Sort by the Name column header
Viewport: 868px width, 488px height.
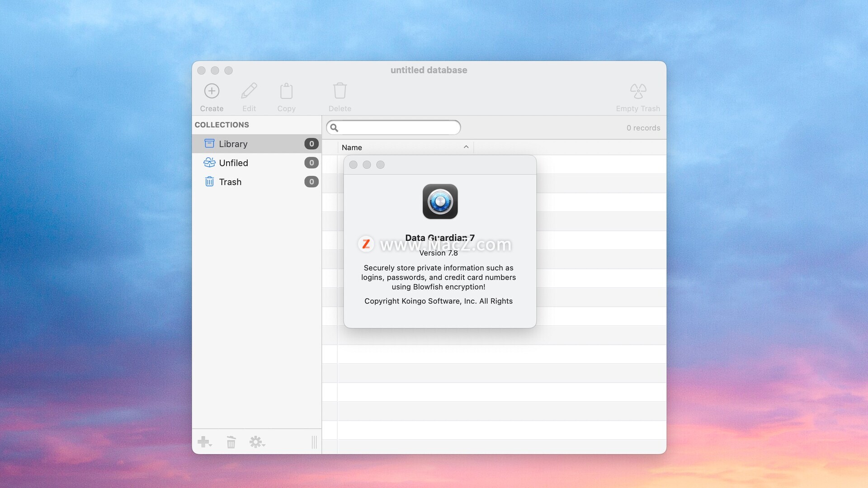(352, 147)
